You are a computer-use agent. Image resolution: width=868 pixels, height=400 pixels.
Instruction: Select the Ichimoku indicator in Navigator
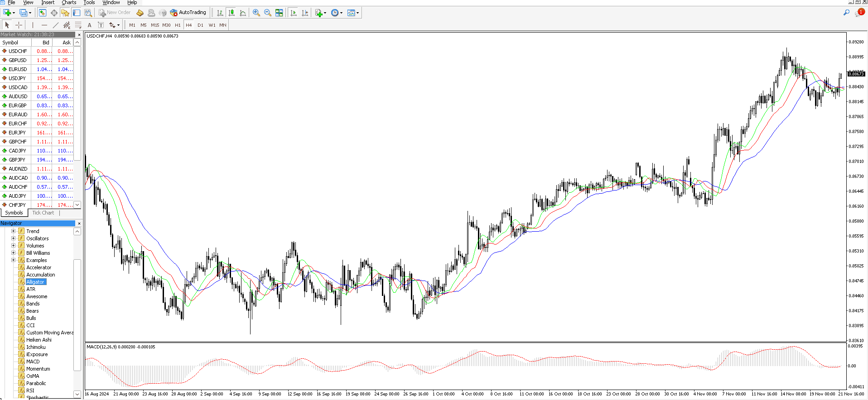pyautogui.click(x=36, y=347)
